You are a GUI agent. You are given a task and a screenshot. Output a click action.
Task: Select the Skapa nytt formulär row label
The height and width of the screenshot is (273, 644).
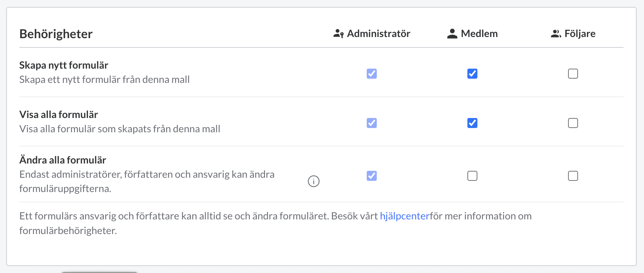click(64, 65)
